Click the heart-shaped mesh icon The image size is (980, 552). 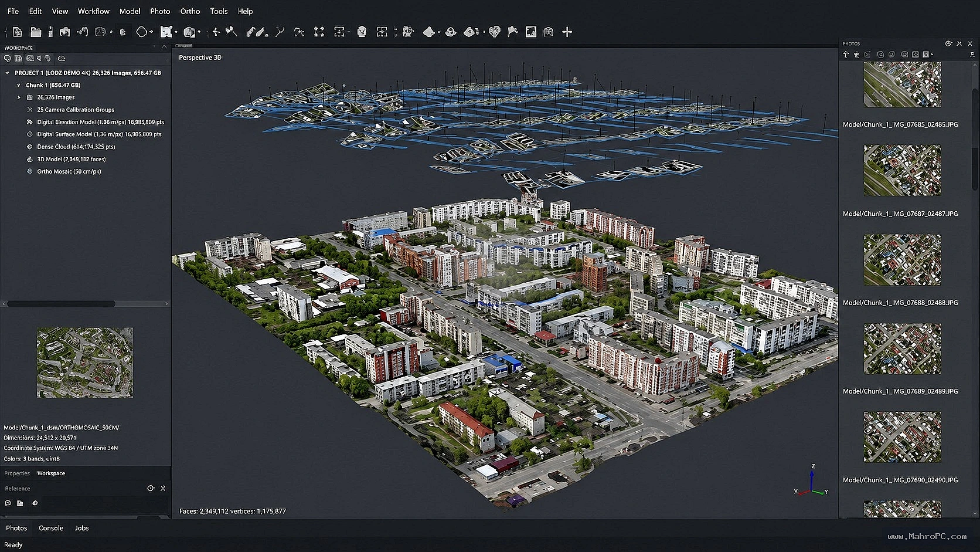(494, 32)
